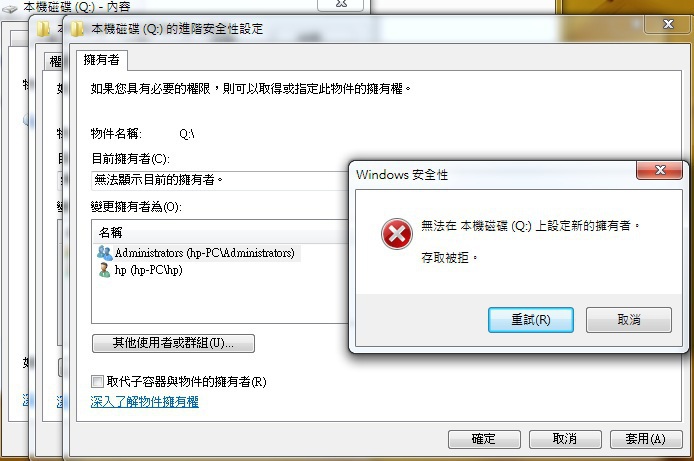Click 取消 in the error dialog
The height and width of the screenshot is (461, 694).
pyautogui.click(x=628, y=319)
